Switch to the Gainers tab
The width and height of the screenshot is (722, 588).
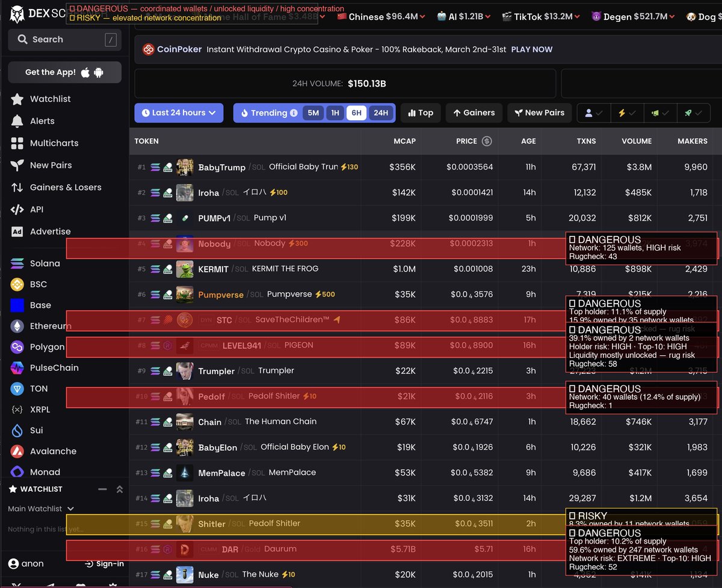[474, 113]
